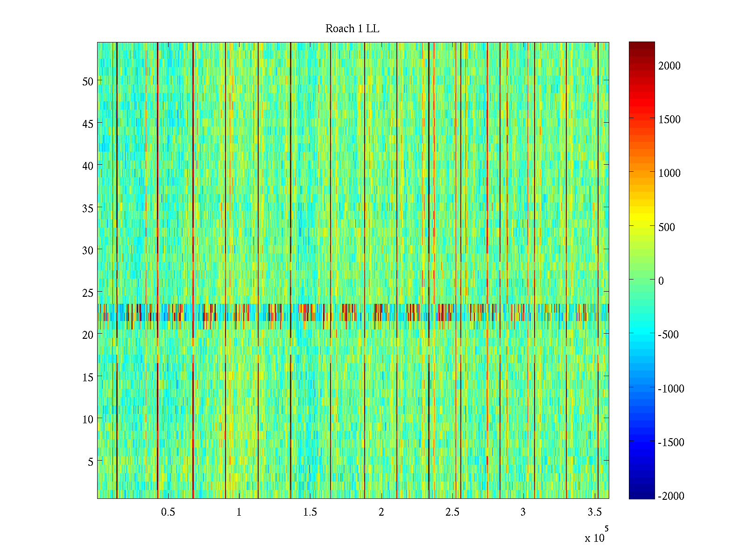Screen dimensions: 747x560
Task: Click the noisy horizontal band near row 22
Action: (353, 312)
